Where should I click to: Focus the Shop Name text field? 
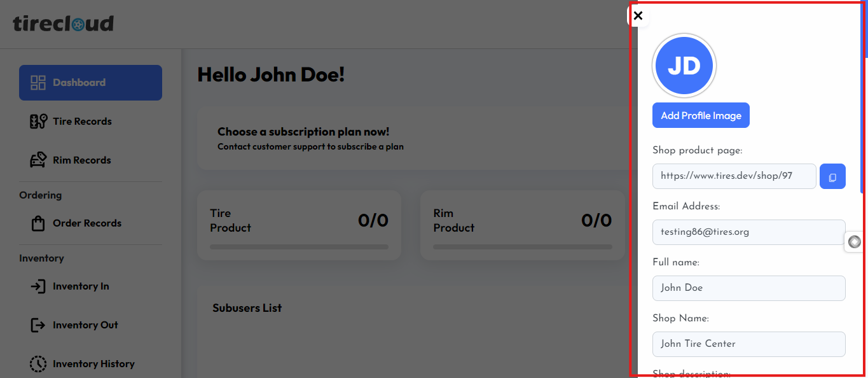point(748,344)
